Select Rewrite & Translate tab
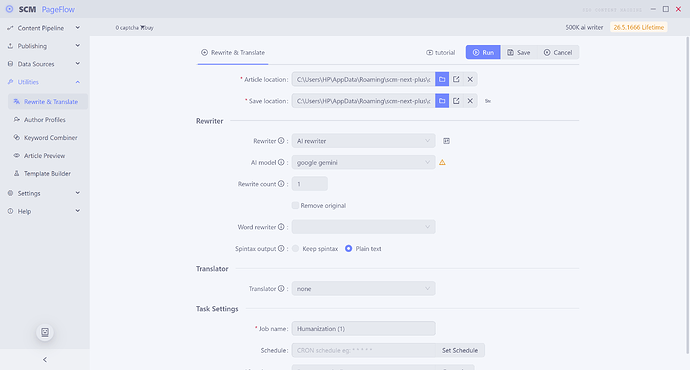Screen dimensions: 690x370 point(233,52)
